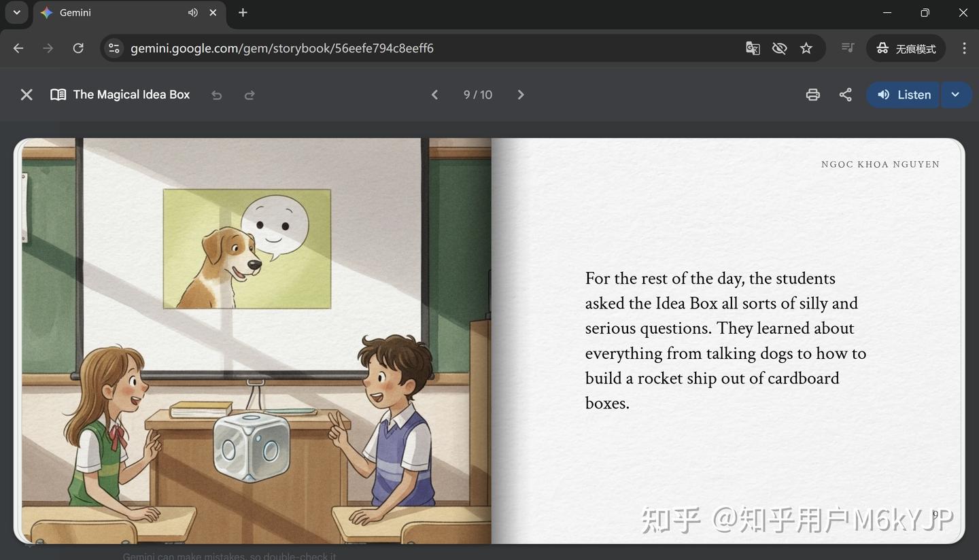The height and width of the screenshot is (560, 979).
Task: Navigate back in browser history
Action: coord(18,48)
